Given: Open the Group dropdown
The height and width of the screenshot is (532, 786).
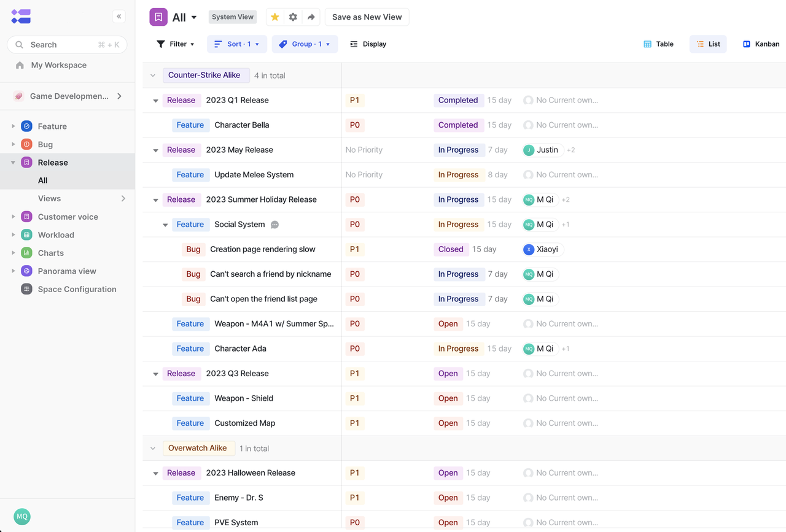Looking at the screenshot, I should 305,44.
